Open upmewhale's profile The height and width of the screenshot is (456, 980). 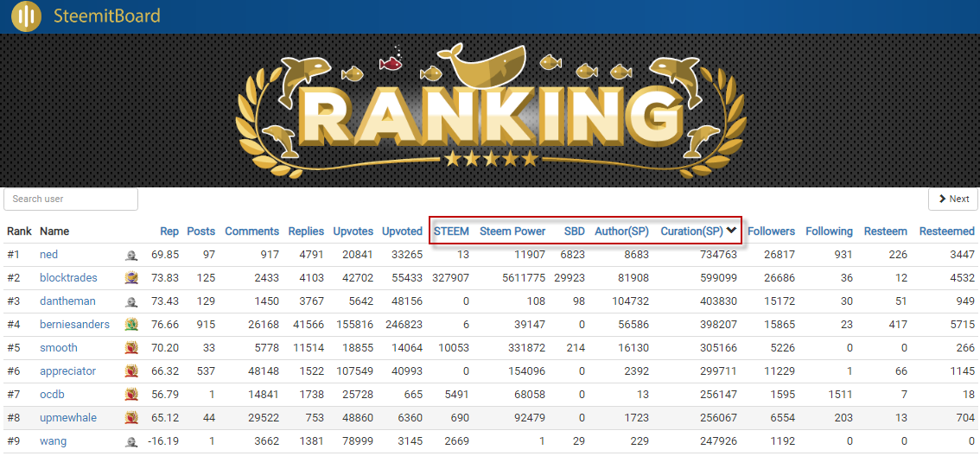(68, 418)
